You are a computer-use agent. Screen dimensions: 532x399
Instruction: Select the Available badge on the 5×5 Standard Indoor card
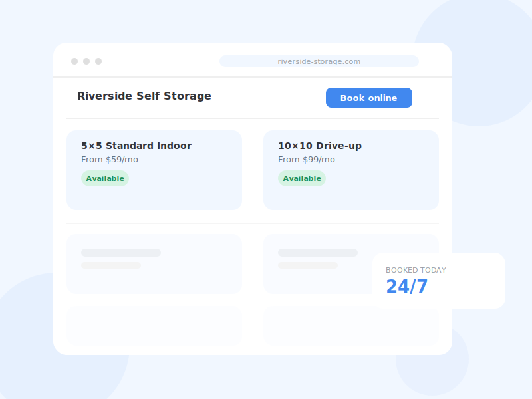tap(105, 178)
